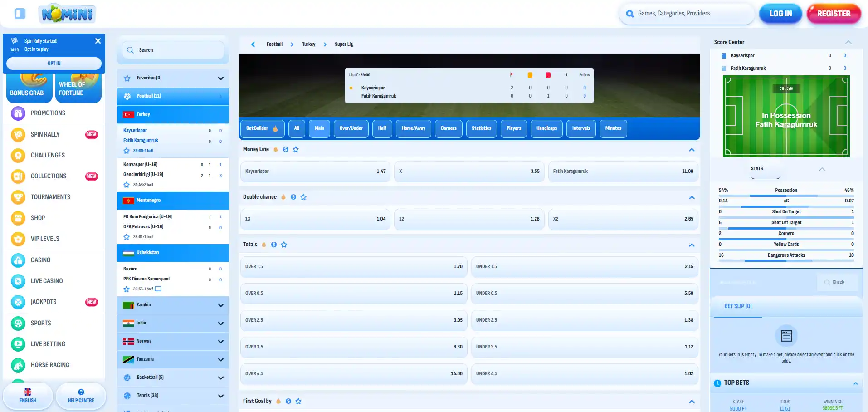Click the sidebar collapse icon beside the Nomini logo
This screenshot has height=412, width=868.
tap(20, 14)
